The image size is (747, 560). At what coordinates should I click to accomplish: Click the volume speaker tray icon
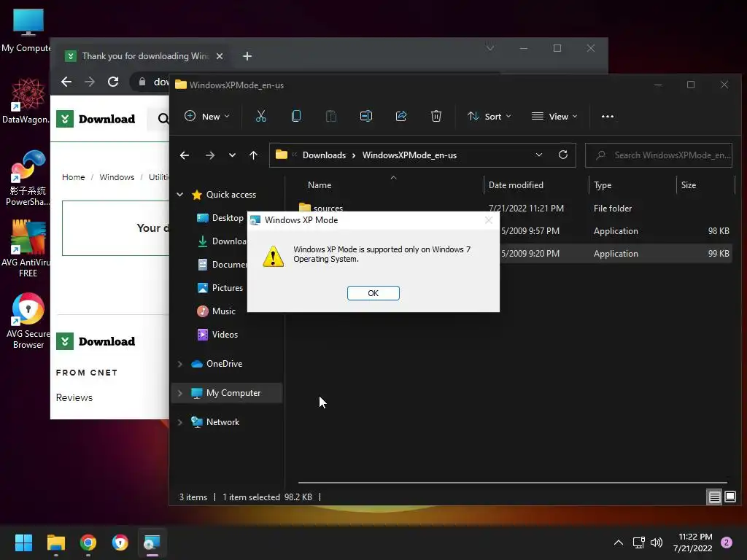click(x=657, y=542)
